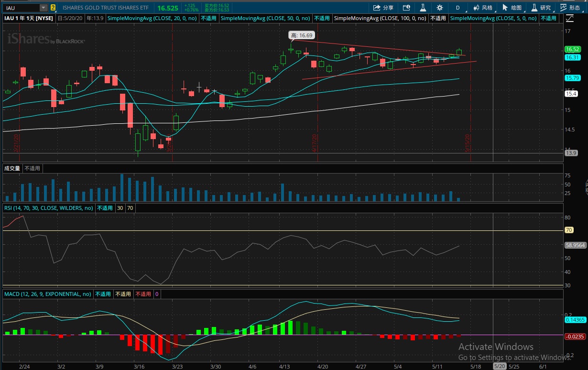Click the 高: 16.69 high price bubble
588x370 pixels.
point(302,35)
